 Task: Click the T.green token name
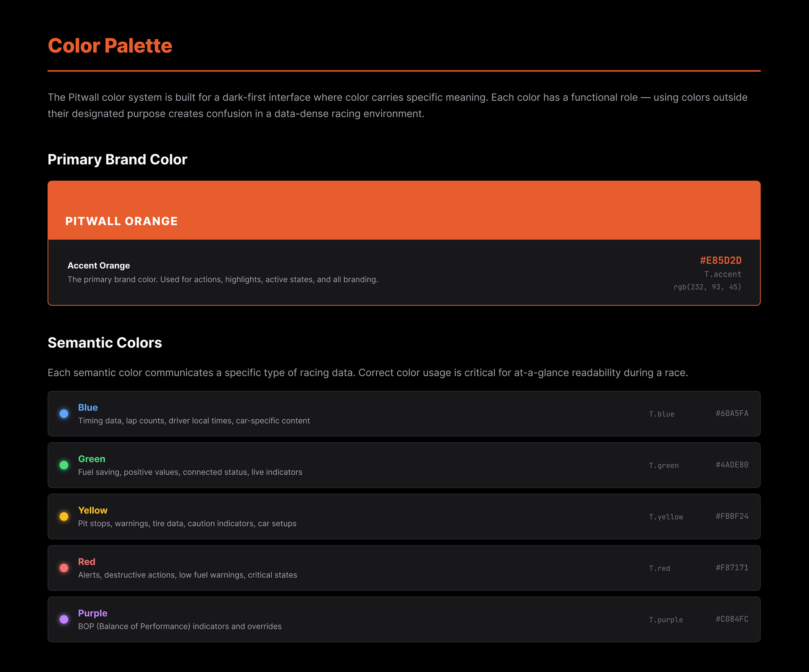click(664, 466)
